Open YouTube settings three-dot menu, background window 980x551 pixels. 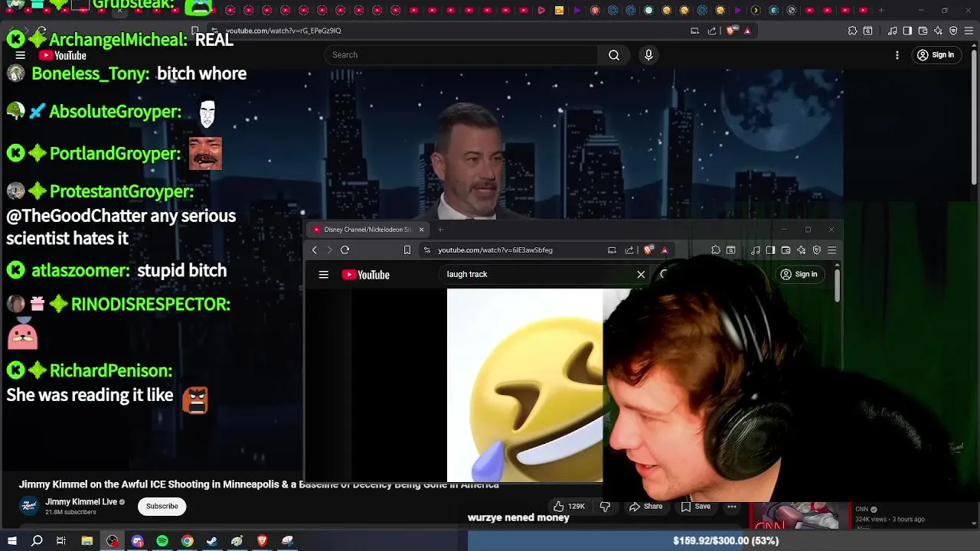[897, 55]
